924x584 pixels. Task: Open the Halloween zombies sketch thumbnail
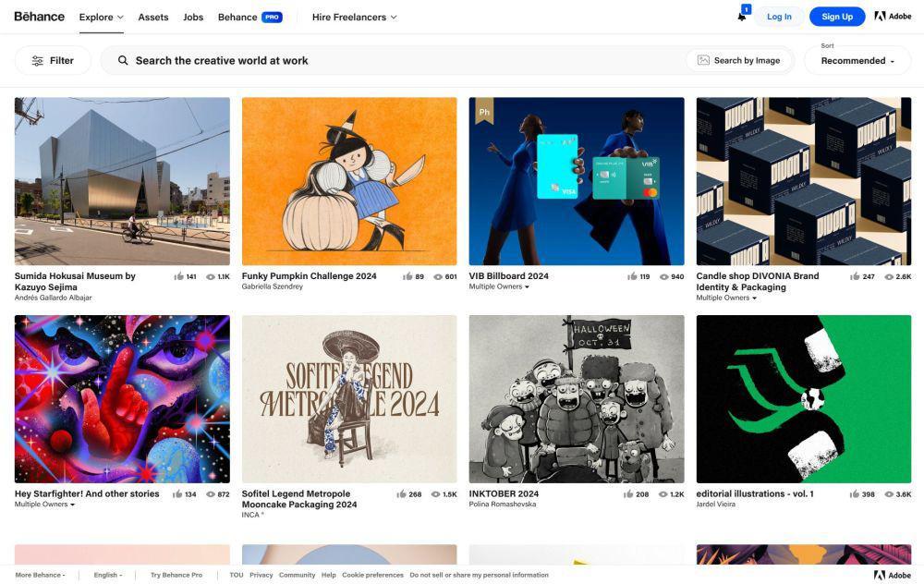tap(577, 399)
